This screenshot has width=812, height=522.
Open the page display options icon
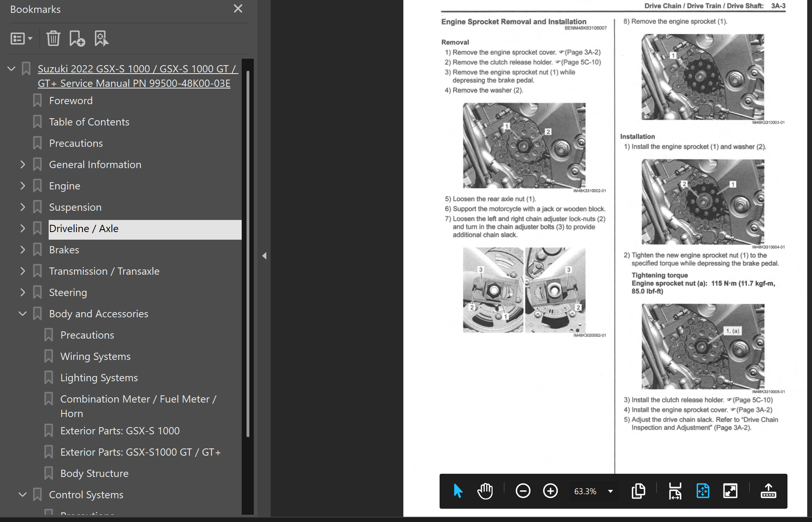[x=638, y=491]
